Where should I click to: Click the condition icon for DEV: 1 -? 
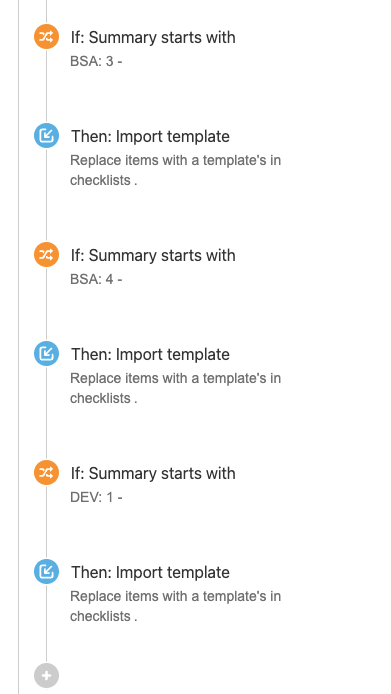(46, 473)
